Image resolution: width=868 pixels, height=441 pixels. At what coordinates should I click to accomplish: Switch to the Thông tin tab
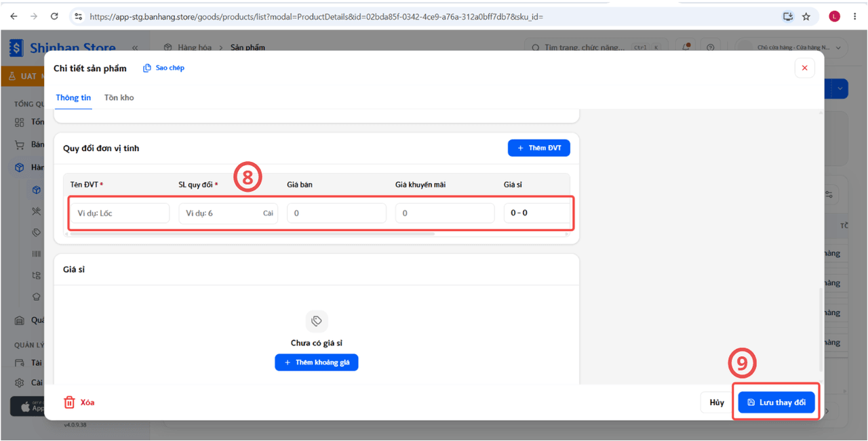coord(73,98)
